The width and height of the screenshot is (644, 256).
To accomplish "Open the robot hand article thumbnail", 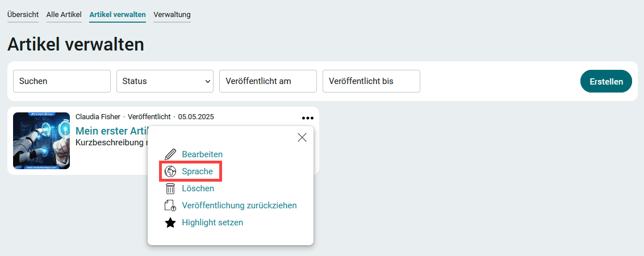I will (41, 141).
